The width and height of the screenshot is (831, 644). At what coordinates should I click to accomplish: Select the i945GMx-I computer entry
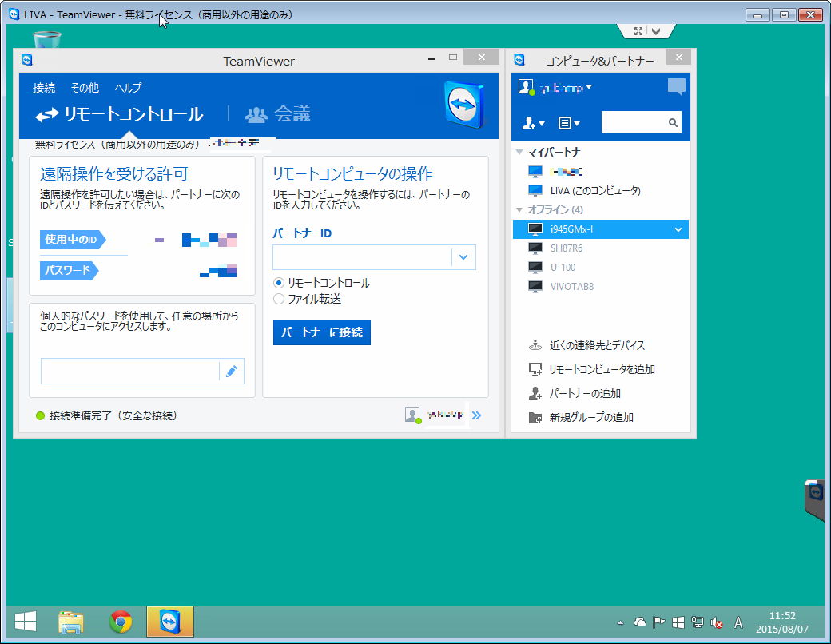(x=600, y=229)
